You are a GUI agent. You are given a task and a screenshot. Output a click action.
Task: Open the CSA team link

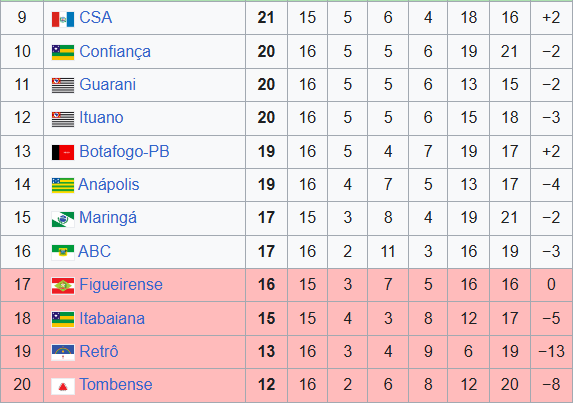coord(95,18)
